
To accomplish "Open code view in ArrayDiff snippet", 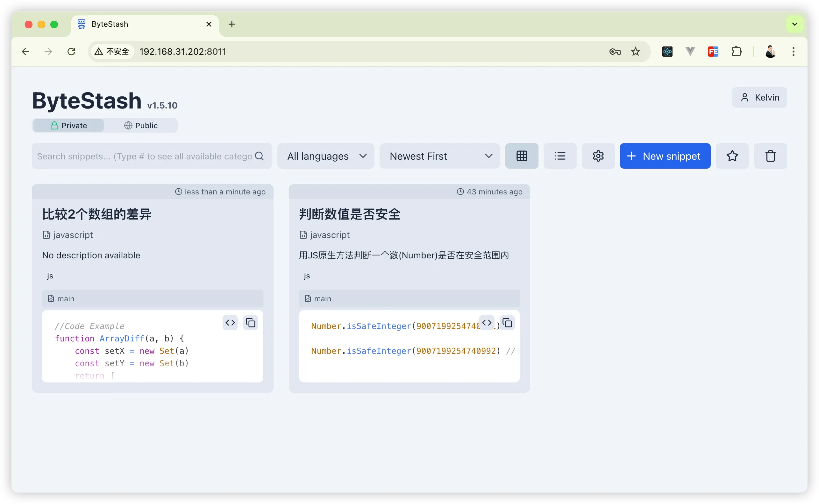I will click(x=230, y=323).
